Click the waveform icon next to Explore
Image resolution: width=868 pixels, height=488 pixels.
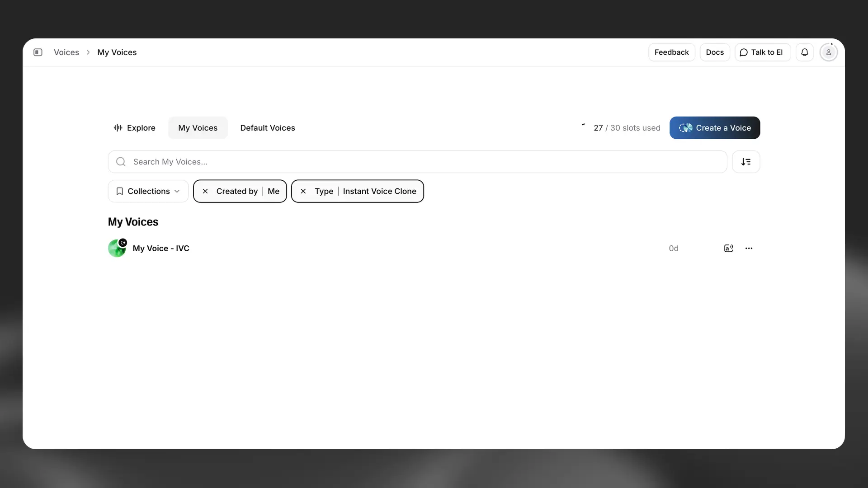117,127
